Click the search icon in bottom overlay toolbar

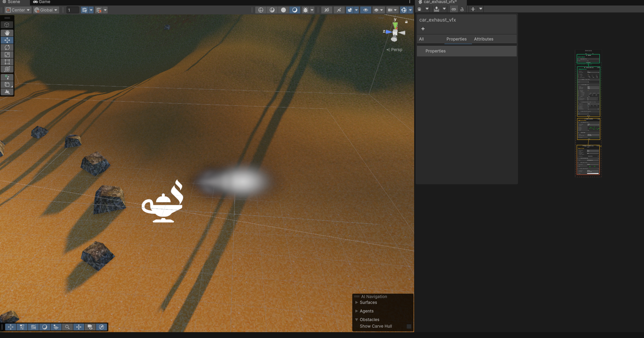tap(67, 327)
